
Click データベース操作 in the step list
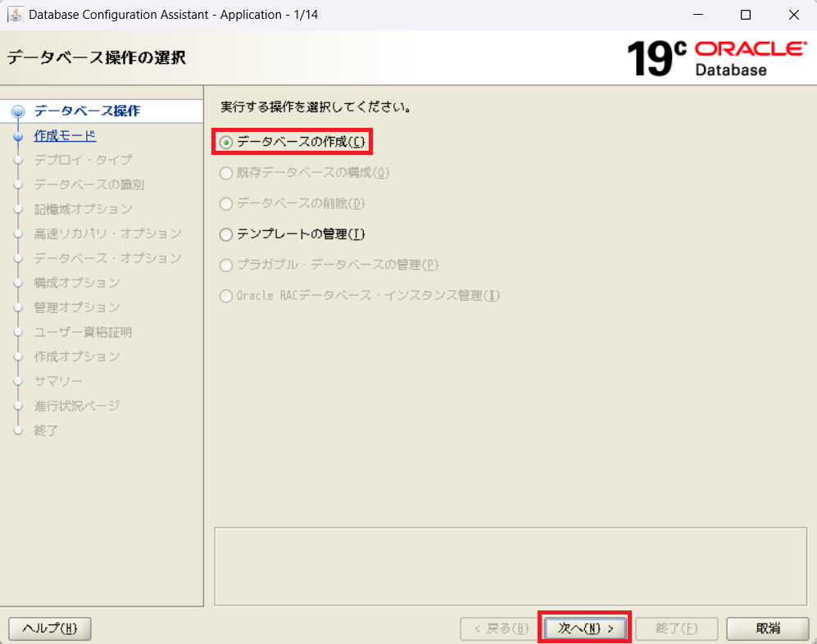[87, 111]
